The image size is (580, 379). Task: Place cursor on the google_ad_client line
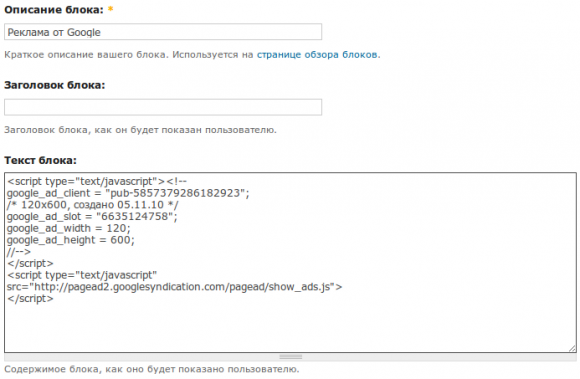click(128, 193)
